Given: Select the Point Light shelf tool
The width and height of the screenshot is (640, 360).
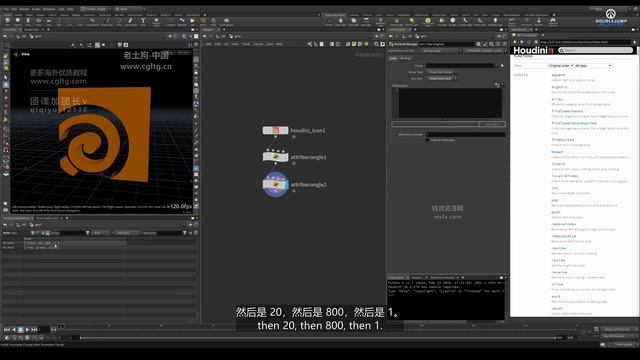Looking at the screenshot, I should click(340, 21).
